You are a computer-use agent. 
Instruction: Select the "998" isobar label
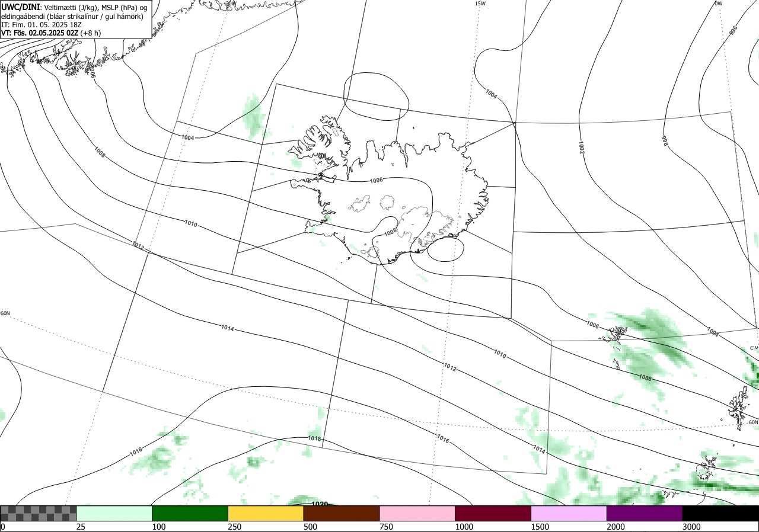(x=665, y=140)
